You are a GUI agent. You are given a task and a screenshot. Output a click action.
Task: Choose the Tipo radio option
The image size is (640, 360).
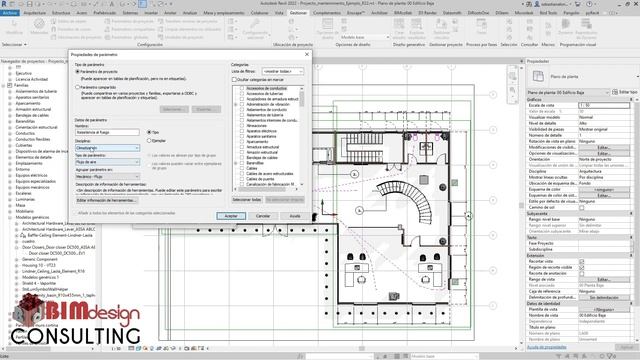149,132
